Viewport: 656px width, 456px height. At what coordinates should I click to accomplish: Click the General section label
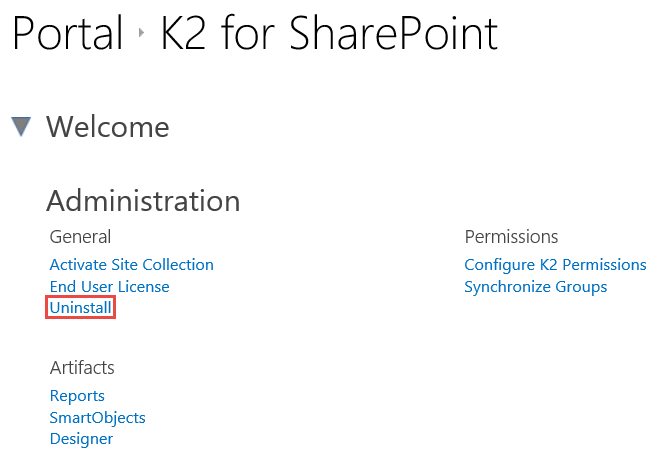click(80, 237)
